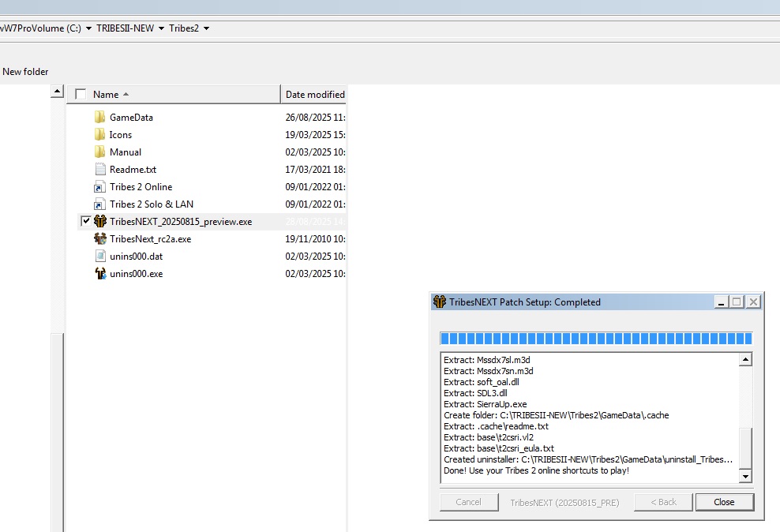Image resolution: width=780 pixels, height=532 pixels.
Task: Click log line 'Created uninstaller'
Action: (x=588, y=459)
